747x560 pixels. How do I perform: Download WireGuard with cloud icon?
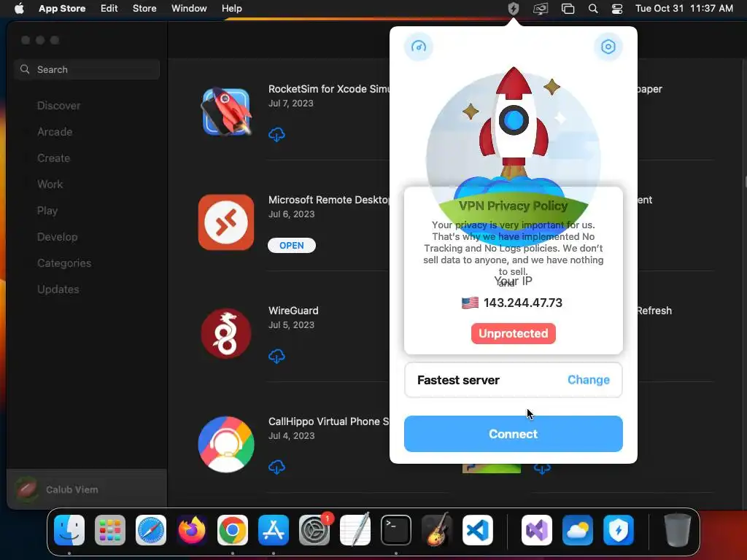tap(276, 356)
